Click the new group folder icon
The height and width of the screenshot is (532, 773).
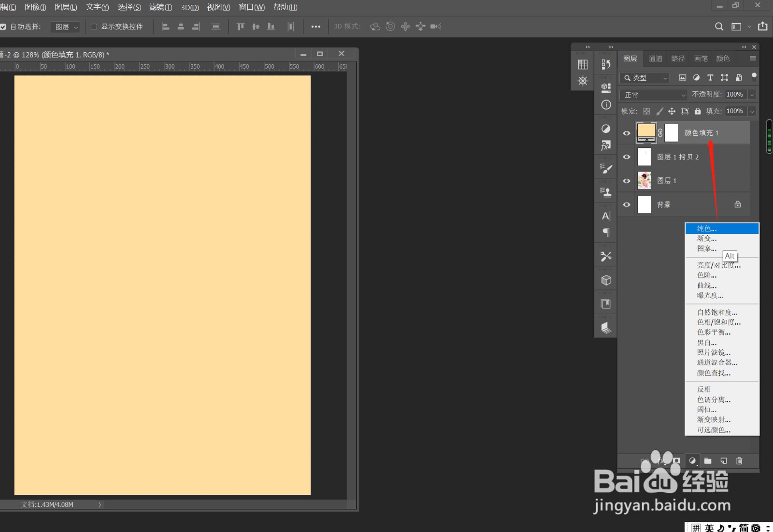point(708,461)
